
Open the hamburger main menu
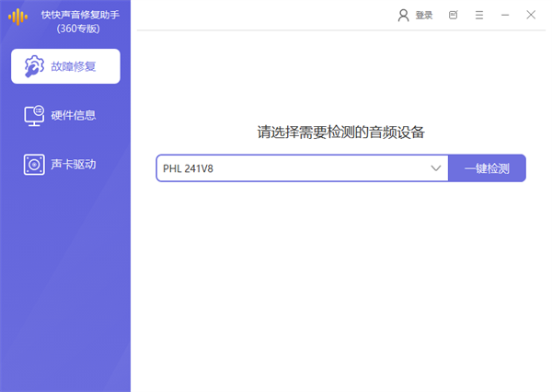(x=478, y=15)
